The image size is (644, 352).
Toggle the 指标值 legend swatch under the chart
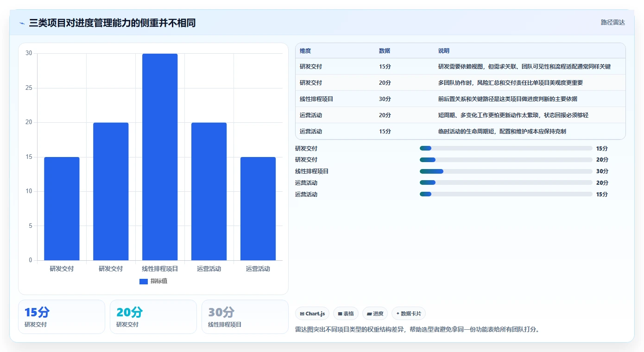click(144, 282)
